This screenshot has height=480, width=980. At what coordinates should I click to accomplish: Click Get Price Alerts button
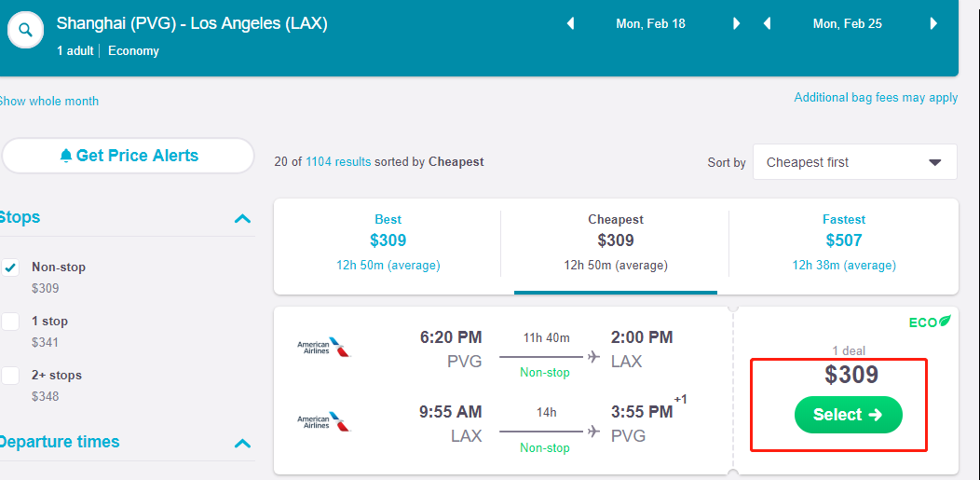click(129, 156)
